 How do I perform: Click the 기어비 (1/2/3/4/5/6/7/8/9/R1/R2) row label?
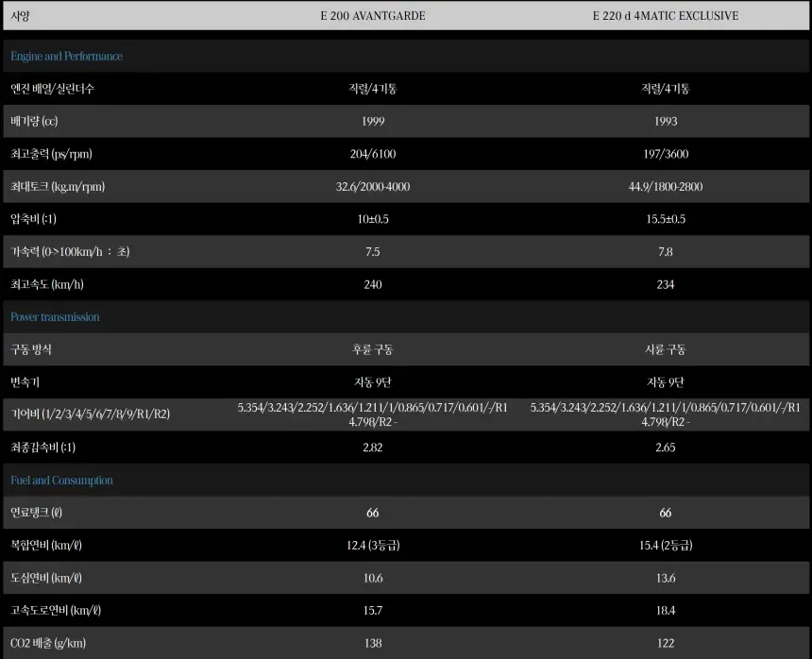(90, 414)
